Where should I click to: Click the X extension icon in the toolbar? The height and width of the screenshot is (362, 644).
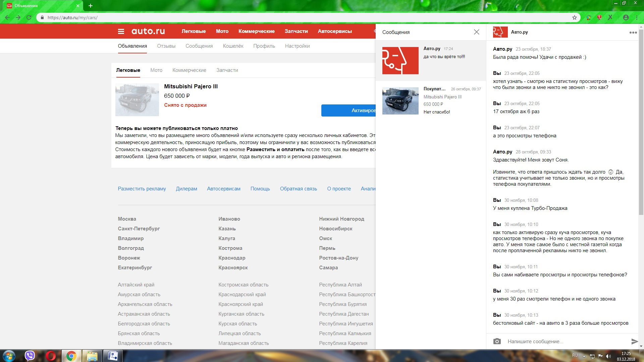[610, 17]
